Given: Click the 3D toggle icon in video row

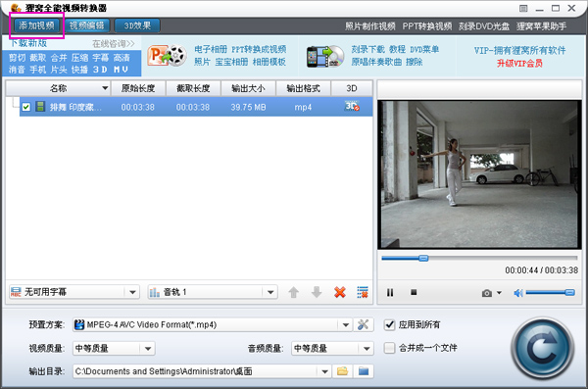Looking at the screenshot, I should 352,107.
